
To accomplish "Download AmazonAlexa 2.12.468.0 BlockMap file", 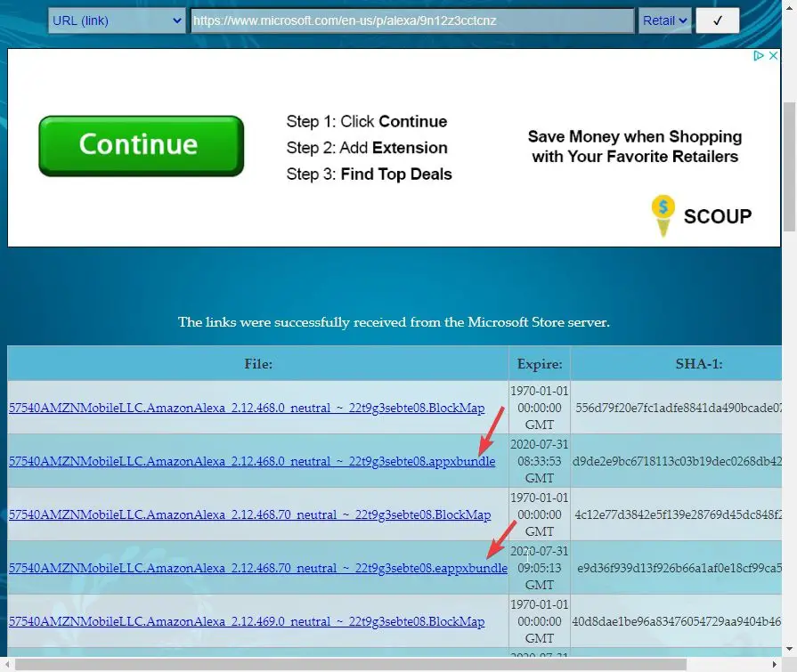I will pyautogui.click(x=247, y=408).
